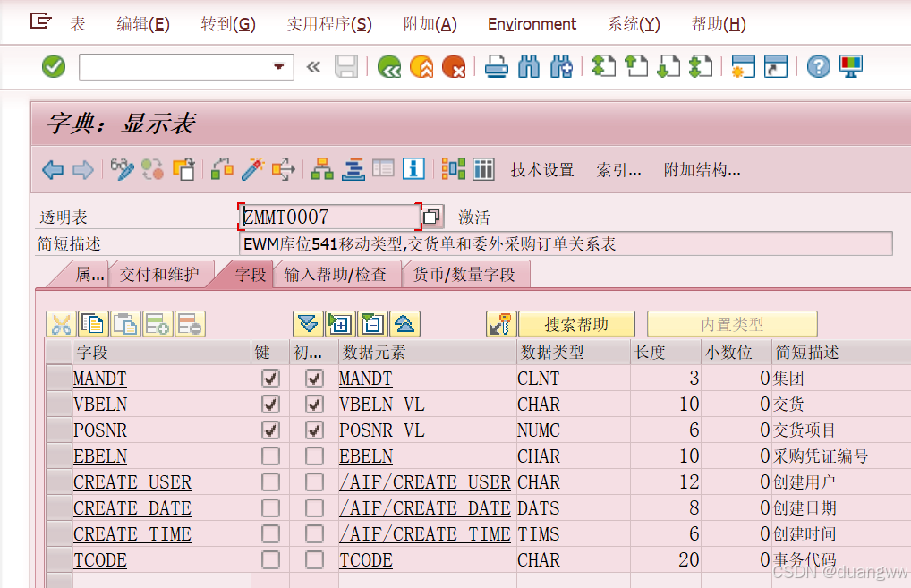Collapse the command field with double-chevron icon
Screen dimensions: 911x588
click(313, 67)
